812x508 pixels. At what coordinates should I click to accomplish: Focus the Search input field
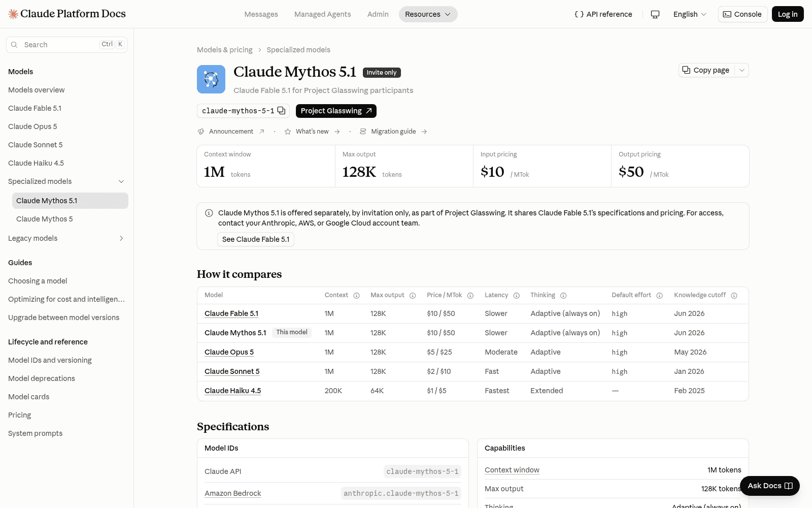point(66,45)
